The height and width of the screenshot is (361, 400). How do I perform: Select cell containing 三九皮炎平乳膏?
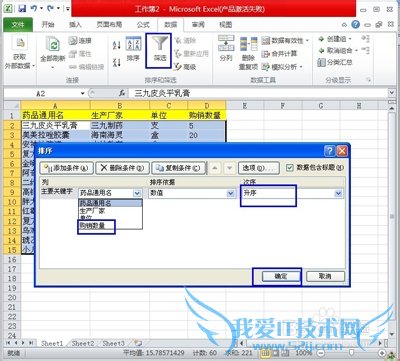(55, 125)
